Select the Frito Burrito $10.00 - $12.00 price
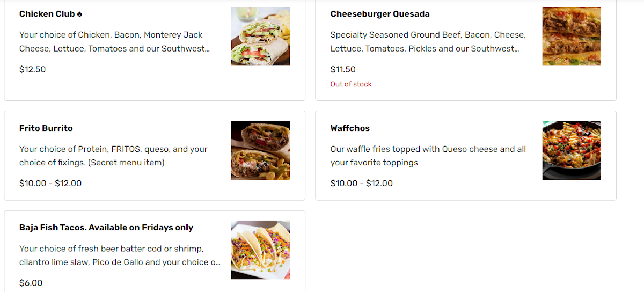 click(x=50, y=184)
